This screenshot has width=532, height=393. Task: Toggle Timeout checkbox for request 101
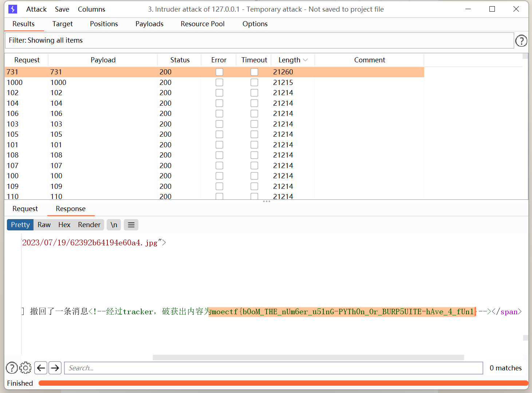coord(254,145)
